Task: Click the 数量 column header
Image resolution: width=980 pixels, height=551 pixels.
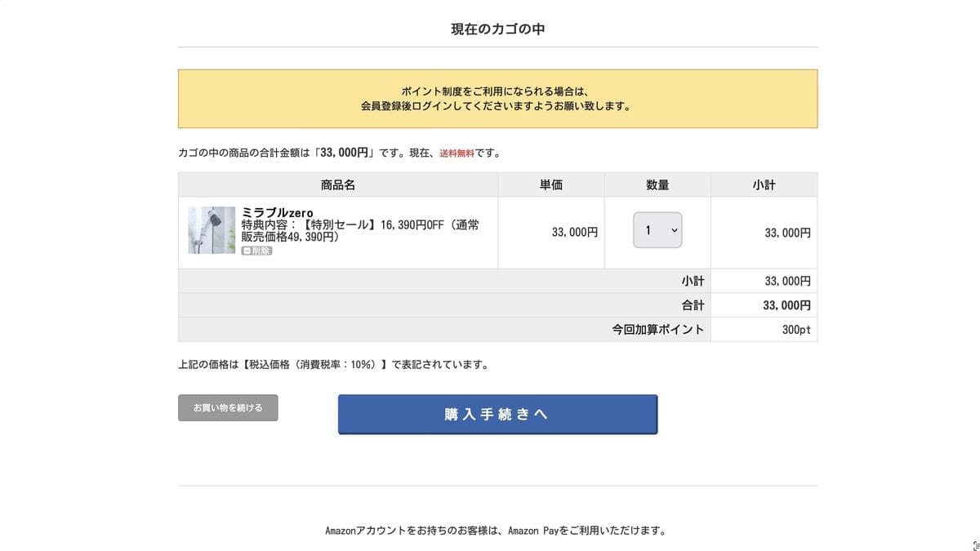Action: pyautogui.click(x=657, y=185)
